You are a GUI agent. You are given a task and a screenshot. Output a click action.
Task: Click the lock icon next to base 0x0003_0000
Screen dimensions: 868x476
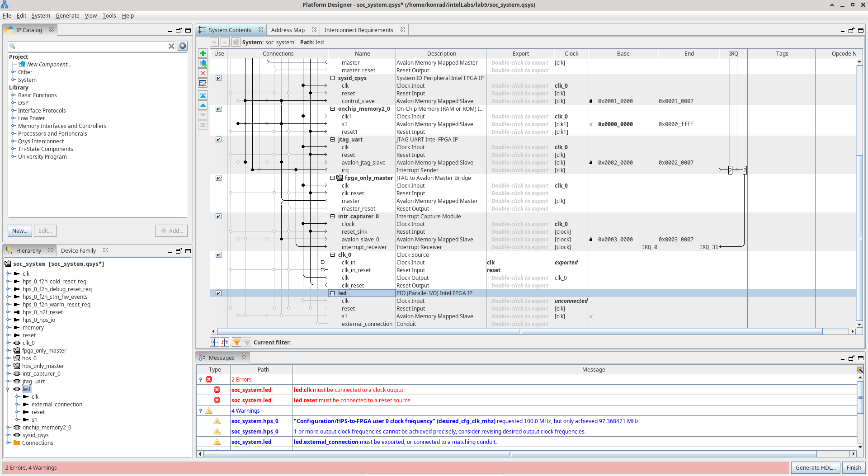591,240
